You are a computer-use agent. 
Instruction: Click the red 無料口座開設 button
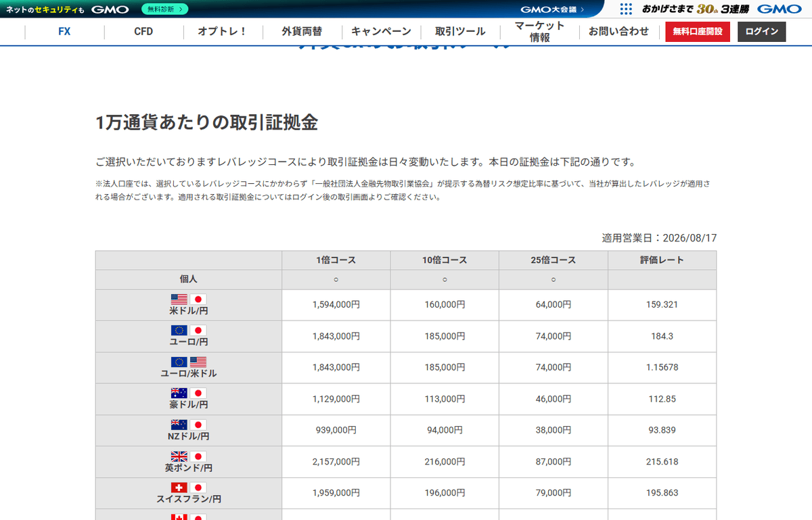698,32
